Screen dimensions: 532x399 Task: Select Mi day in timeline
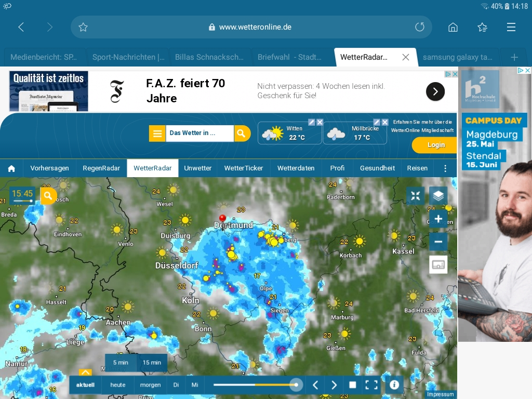195,385
